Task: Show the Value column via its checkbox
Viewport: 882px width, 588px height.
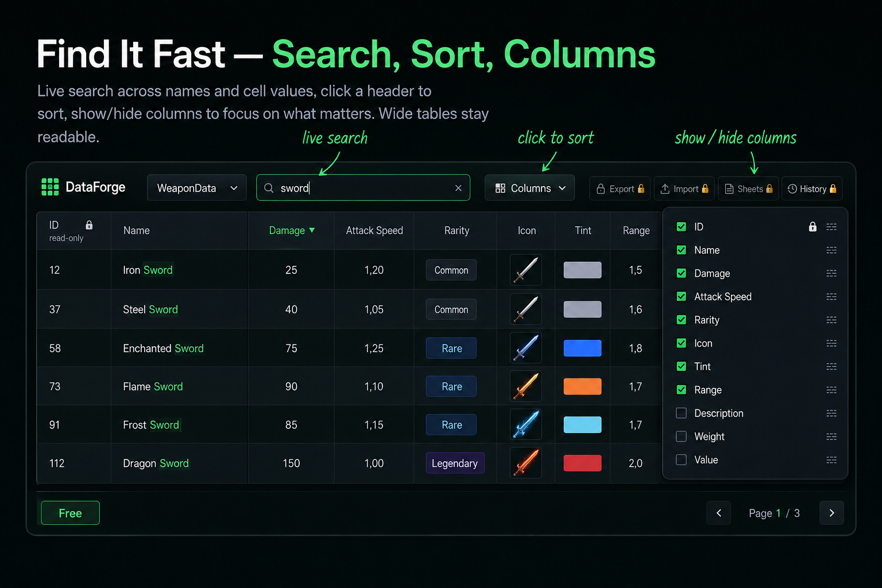Action: [682, 460]
